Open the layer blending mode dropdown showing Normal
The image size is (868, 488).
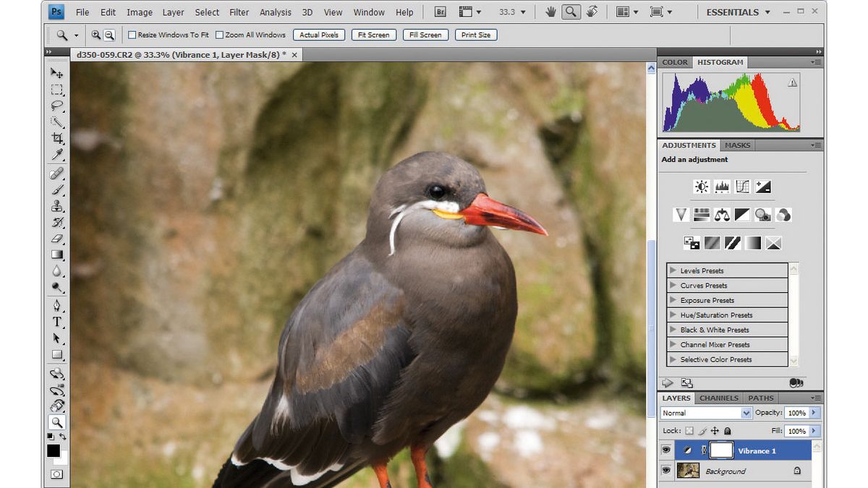click(705, 413)
